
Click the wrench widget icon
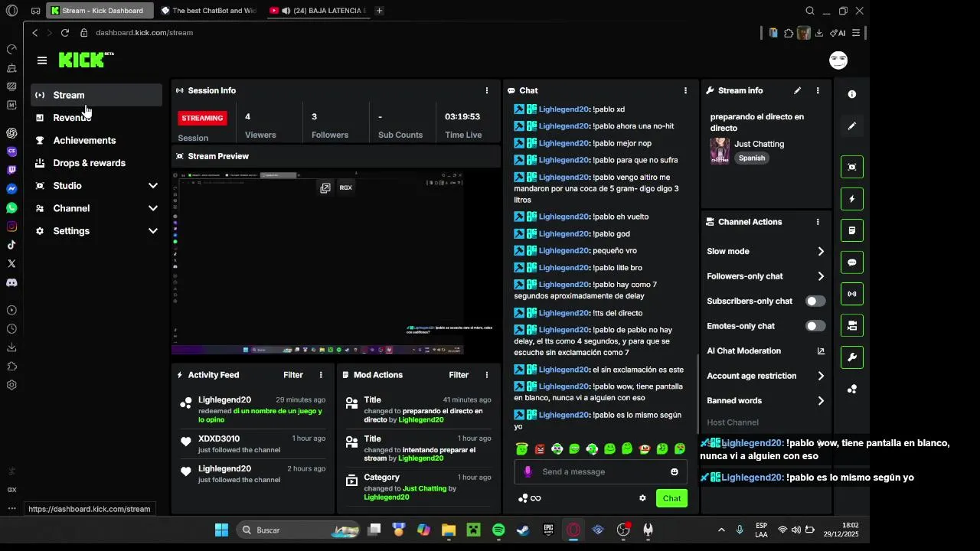point(852,357)
